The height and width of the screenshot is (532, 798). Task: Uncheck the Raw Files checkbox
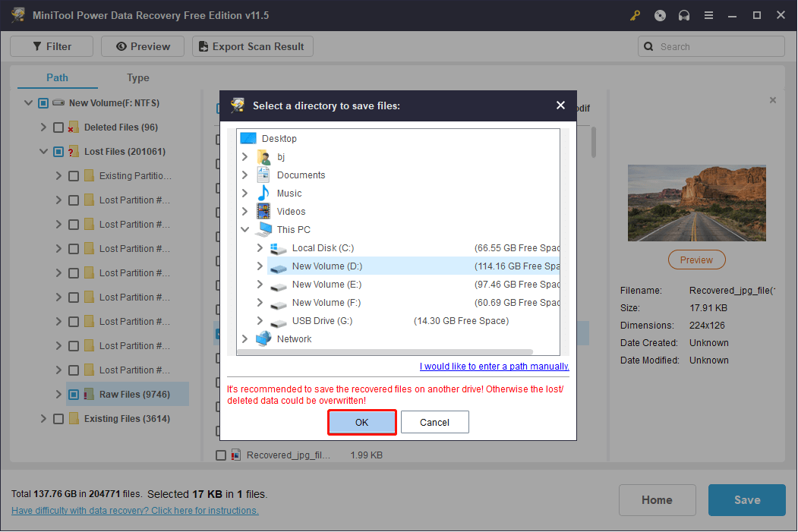pyautogui.click(x=73, y=394)
